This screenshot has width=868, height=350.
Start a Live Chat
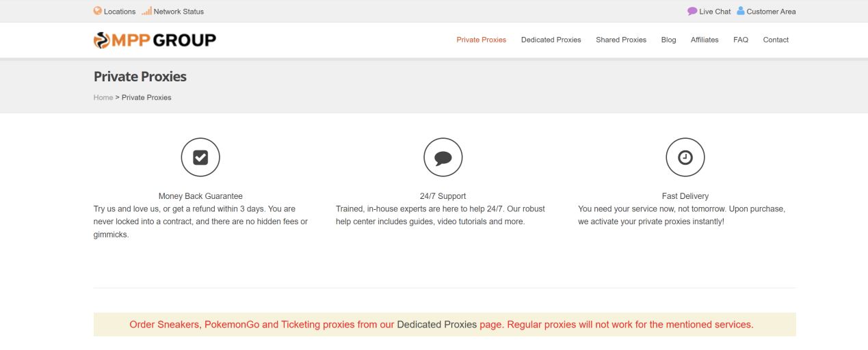tap(715, 12)
